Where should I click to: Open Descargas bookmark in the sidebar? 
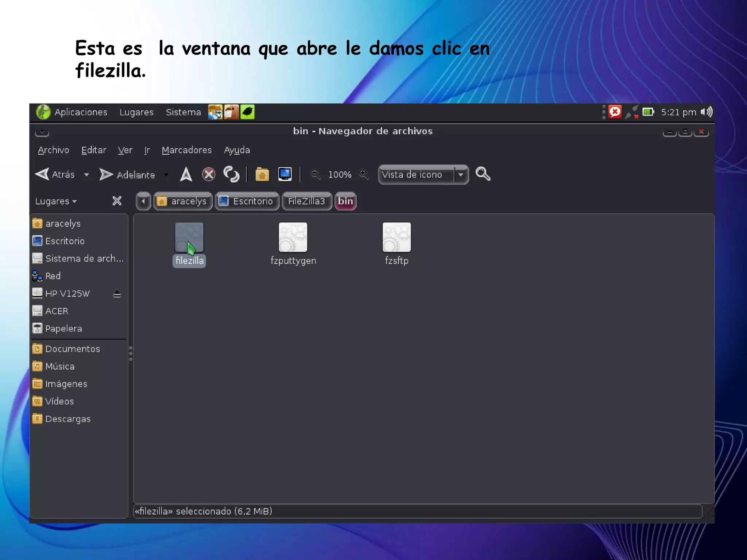79,419
